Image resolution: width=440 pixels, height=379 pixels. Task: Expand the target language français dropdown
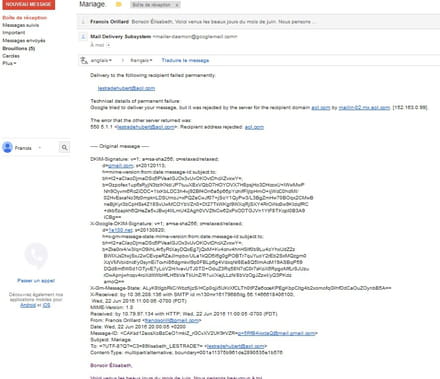(x=141, y=60)
